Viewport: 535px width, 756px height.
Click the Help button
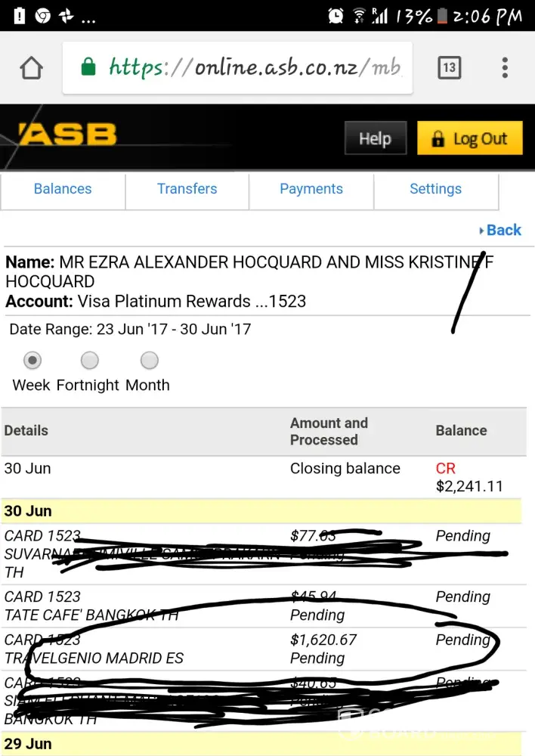376,138
